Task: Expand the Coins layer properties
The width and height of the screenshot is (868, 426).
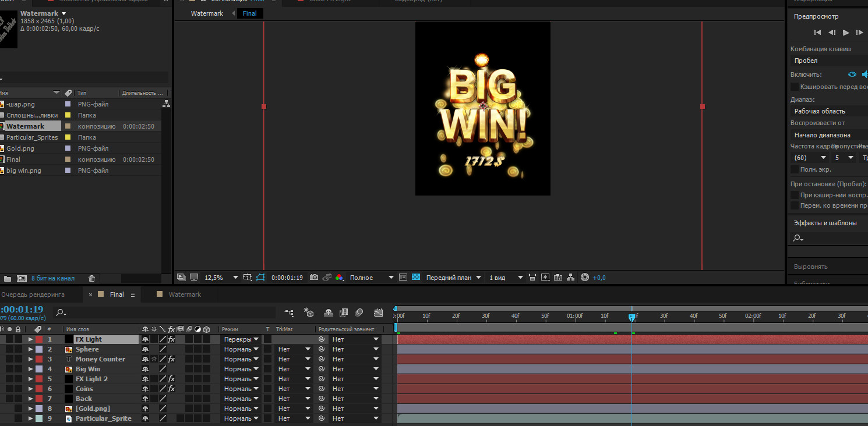Action: (x=31, y=389)
